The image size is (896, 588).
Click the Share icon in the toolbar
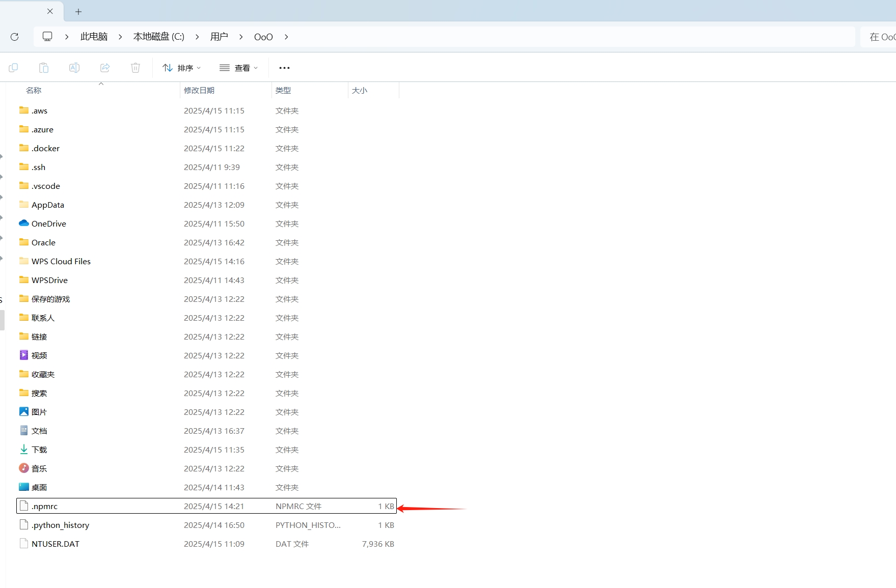pos(105,68)
